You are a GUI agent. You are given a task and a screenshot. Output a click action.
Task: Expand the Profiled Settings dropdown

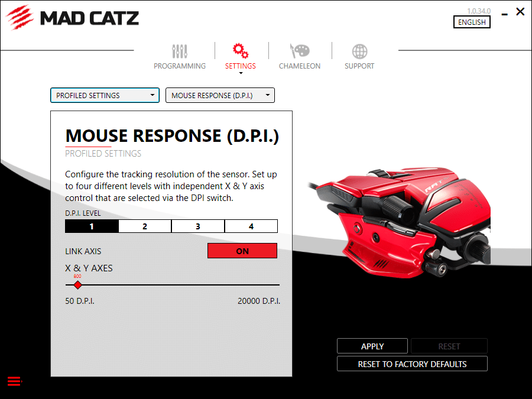[105, 95]
